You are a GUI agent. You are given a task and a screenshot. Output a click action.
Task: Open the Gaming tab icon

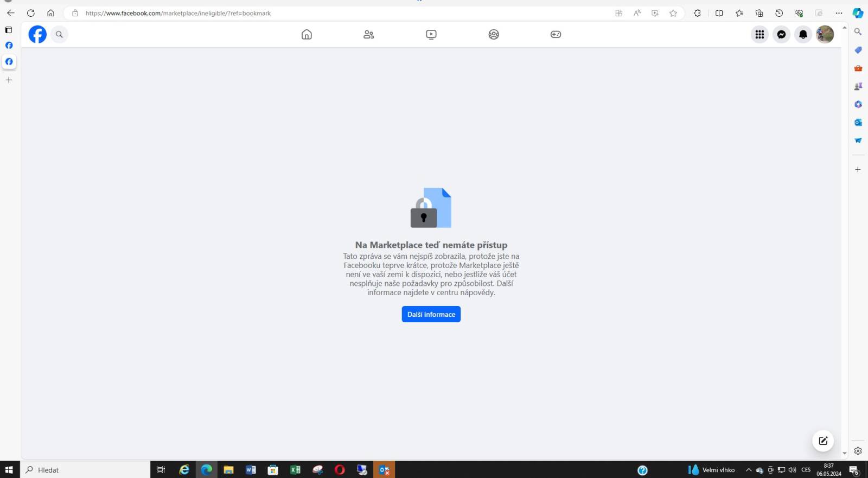point(556,34)
